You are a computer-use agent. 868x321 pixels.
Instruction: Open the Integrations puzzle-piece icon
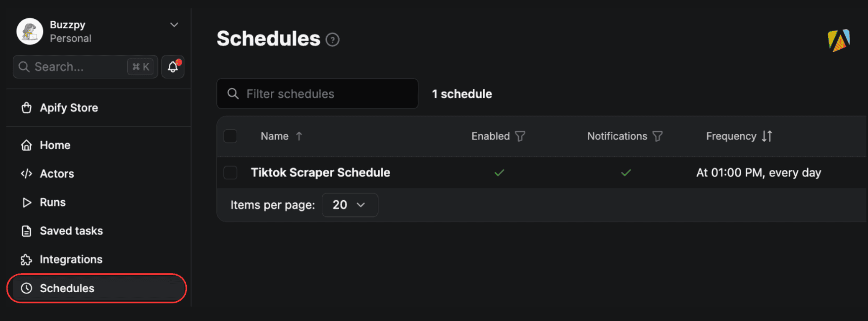pyautogui.click(x=27, y=259)
